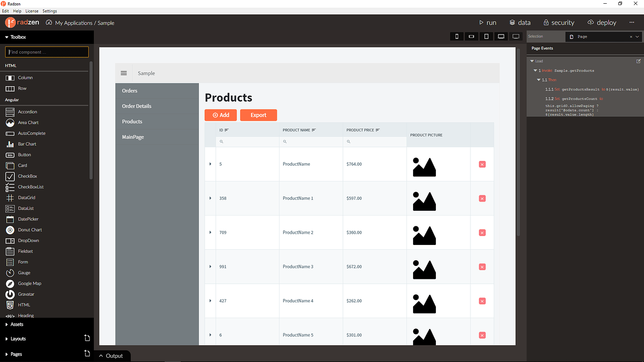
Task: Expand the row with ID 5
Action: pos(210,164)
